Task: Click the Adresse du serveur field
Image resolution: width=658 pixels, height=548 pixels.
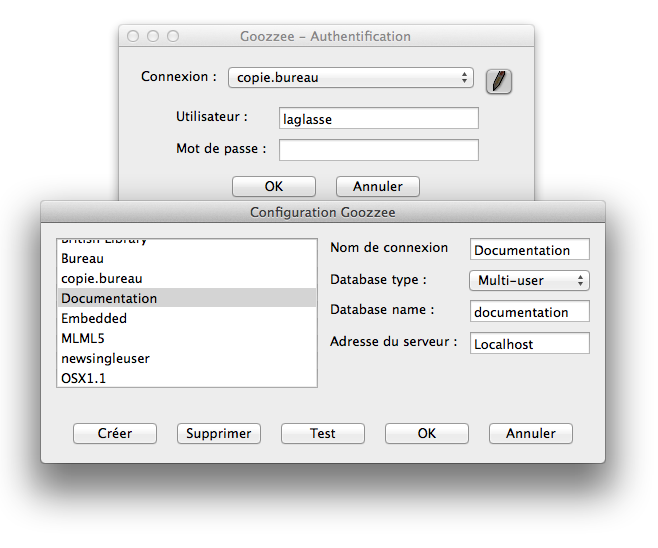Action: coord(529,344)
